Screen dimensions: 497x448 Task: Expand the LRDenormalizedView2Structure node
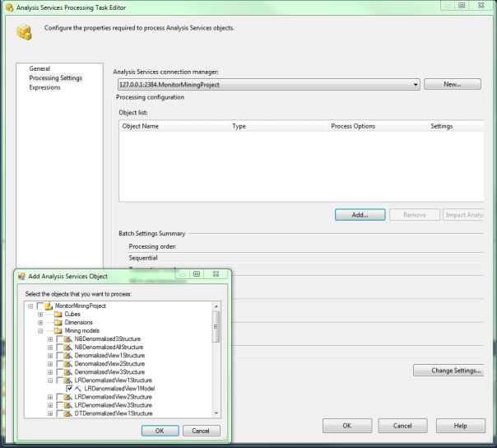tap(50, 397)
